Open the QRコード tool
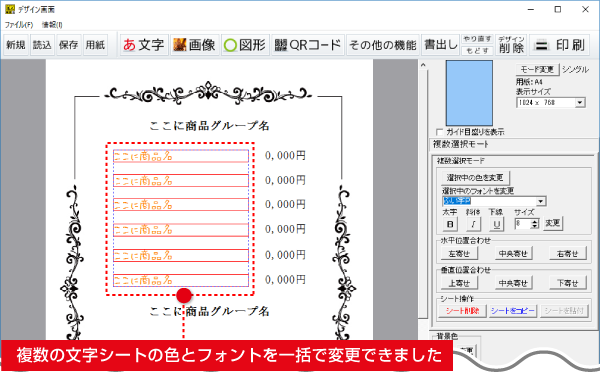 pos(308,45)
